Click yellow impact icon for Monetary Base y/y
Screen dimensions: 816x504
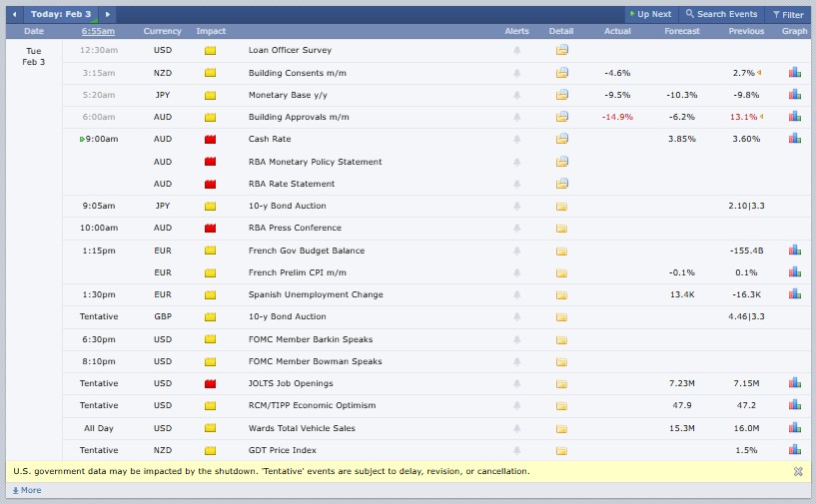210,95
